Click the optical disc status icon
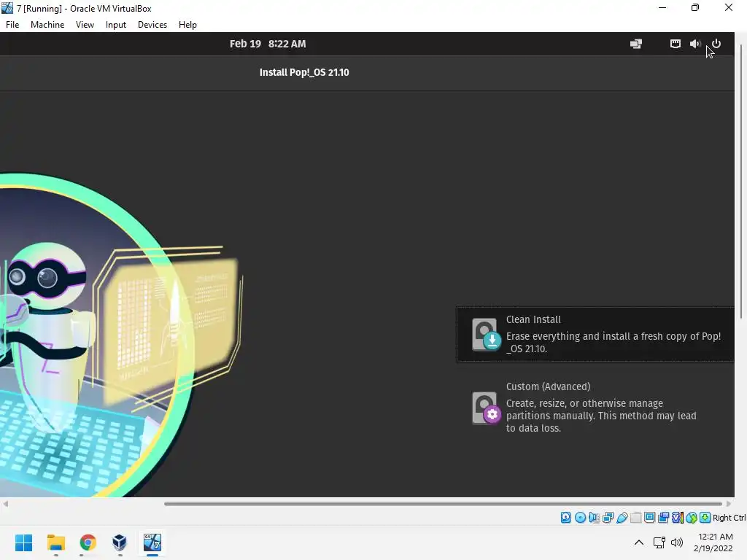Image resolution: width=747 pixels, height=560 pixels. (580, 518)
